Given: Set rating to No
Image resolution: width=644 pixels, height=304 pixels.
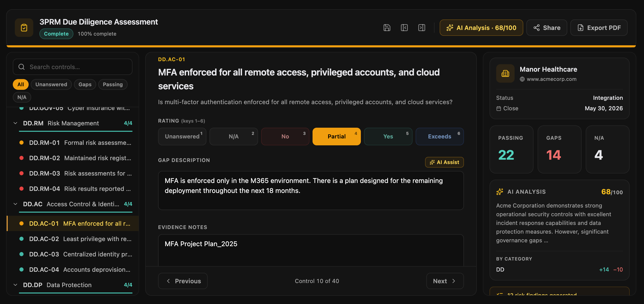Looking at the screenshot, I should click(x=285, y=136).
